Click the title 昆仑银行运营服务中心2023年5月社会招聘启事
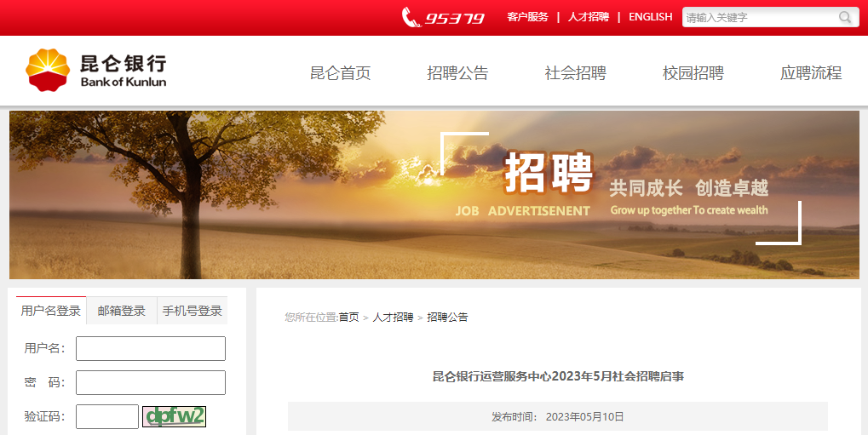 [x=558, y=377]
